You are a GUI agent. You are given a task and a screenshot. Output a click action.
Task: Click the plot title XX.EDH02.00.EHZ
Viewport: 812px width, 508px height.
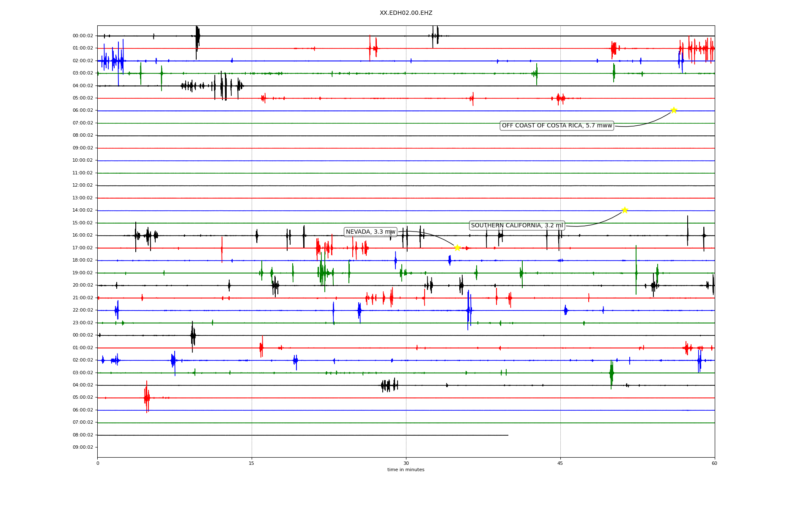(x=406, y=13)
